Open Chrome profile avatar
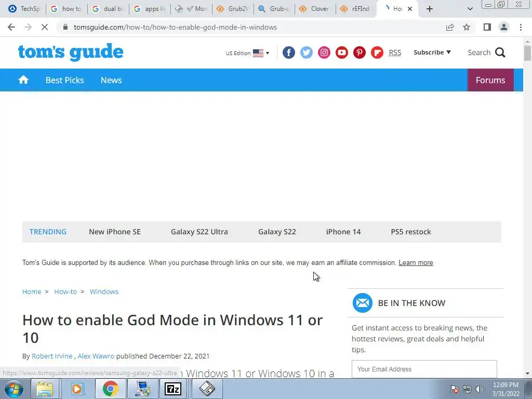 pos(504,27)
